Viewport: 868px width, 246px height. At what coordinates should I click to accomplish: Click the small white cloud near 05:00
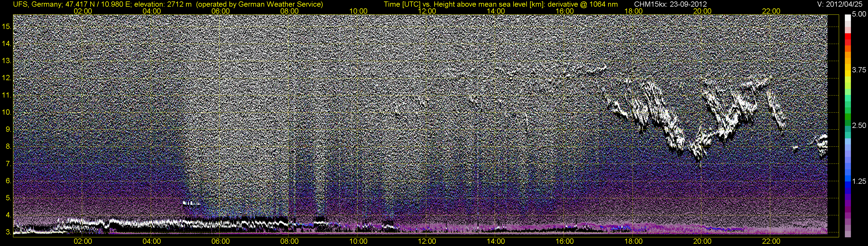[x=191, y=203]
